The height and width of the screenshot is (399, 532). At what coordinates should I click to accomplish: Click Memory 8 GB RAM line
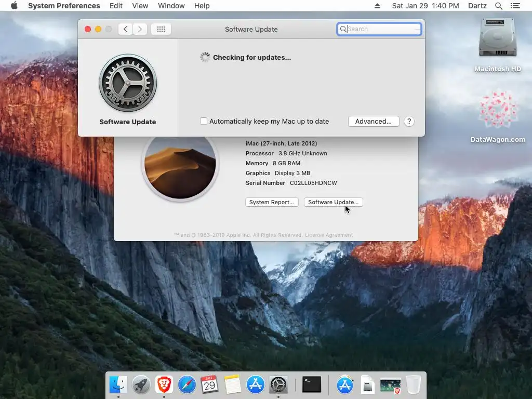pyautogui.click(x=273, y=163)
